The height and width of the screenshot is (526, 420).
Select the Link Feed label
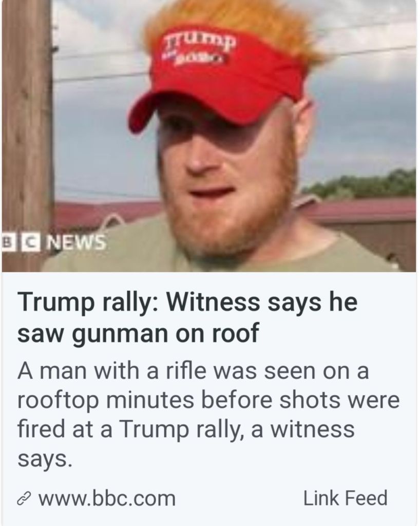pos(345,498)
